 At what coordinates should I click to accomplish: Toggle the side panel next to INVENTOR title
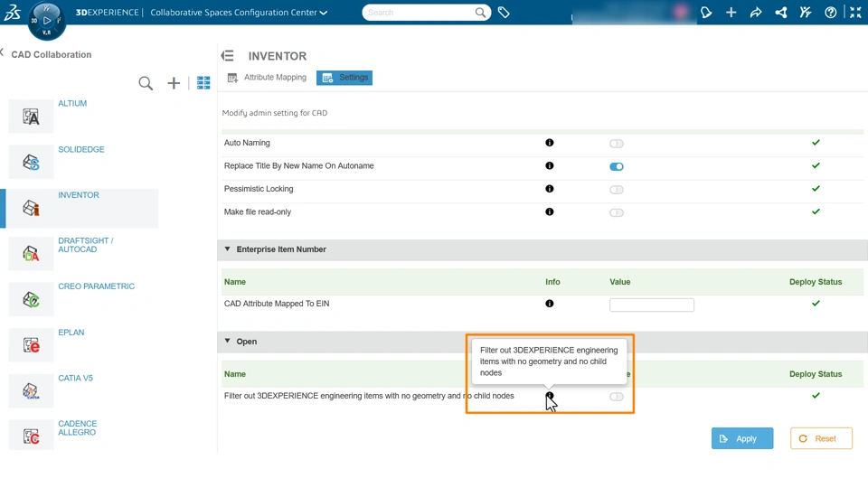coord(228,56)
